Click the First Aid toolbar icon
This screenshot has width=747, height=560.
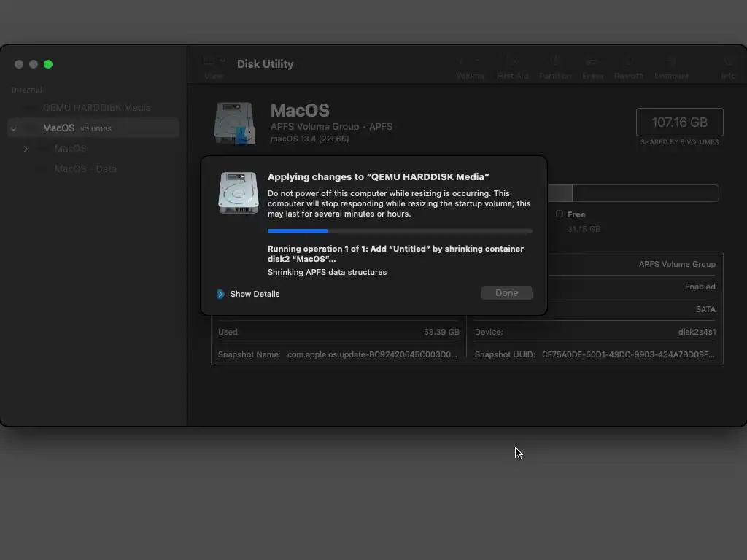pos(512,61)
